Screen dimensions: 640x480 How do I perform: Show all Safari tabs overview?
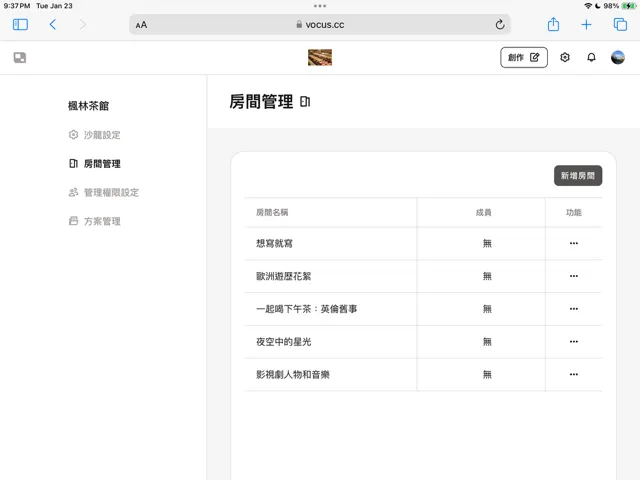coord(620,24)
